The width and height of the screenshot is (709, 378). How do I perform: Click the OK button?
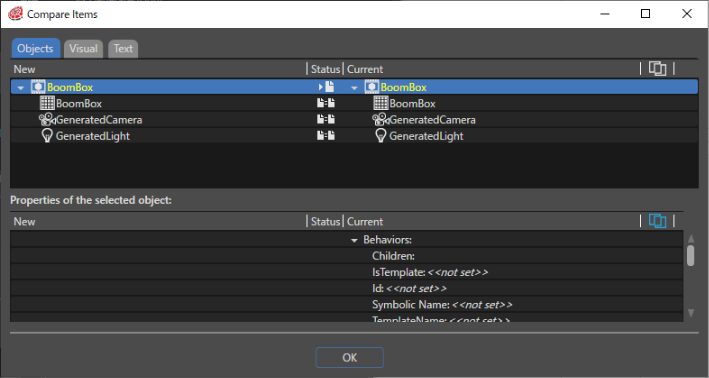pyautogui.click(x=350, y=358)
